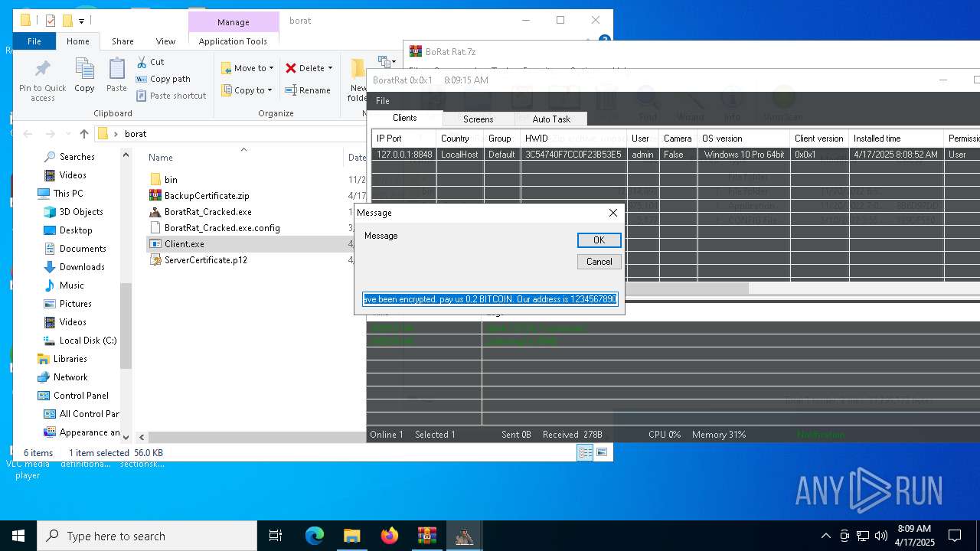This screenshot has height=551, width=980.
Task: Select BoratRat_Cracked.exe.config file
Action: pyautogui.click(x=222, y=228)
